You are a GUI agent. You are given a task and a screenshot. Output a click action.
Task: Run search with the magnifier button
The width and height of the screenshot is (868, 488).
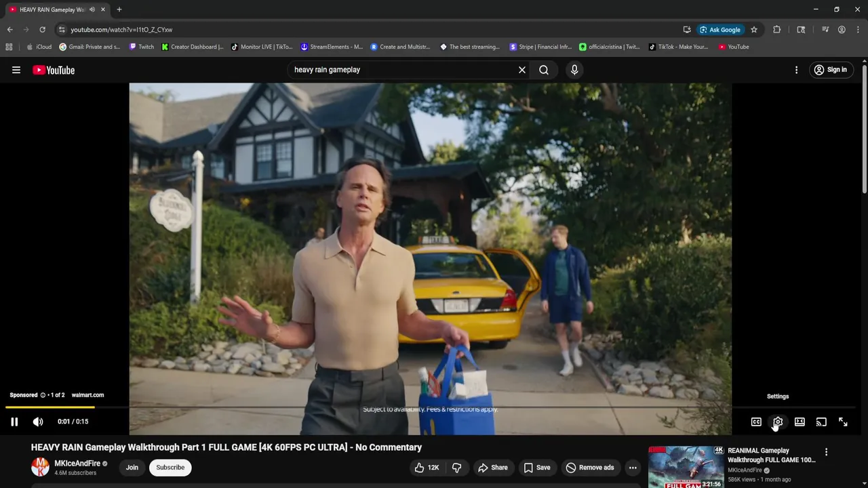[x=544, y=70]
